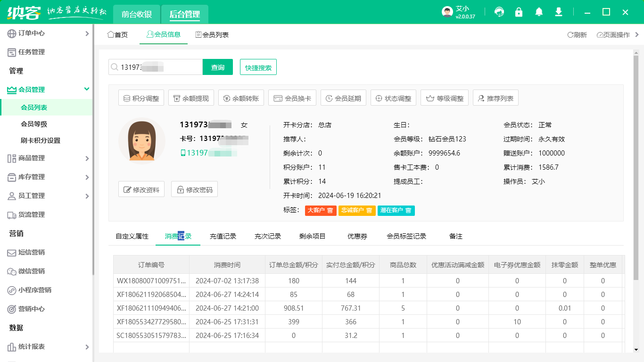
Task: Click the member search input field
Action: (x=160, y=67)
